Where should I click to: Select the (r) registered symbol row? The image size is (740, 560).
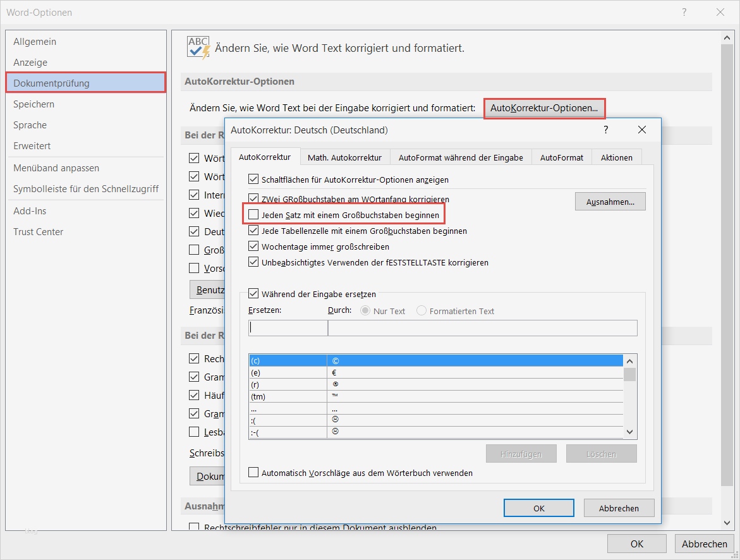coord(436,384)
